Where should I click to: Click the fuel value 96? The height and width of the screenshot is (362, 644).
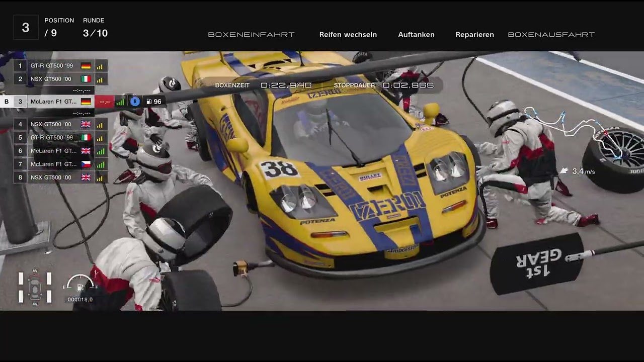click(157, 102)
